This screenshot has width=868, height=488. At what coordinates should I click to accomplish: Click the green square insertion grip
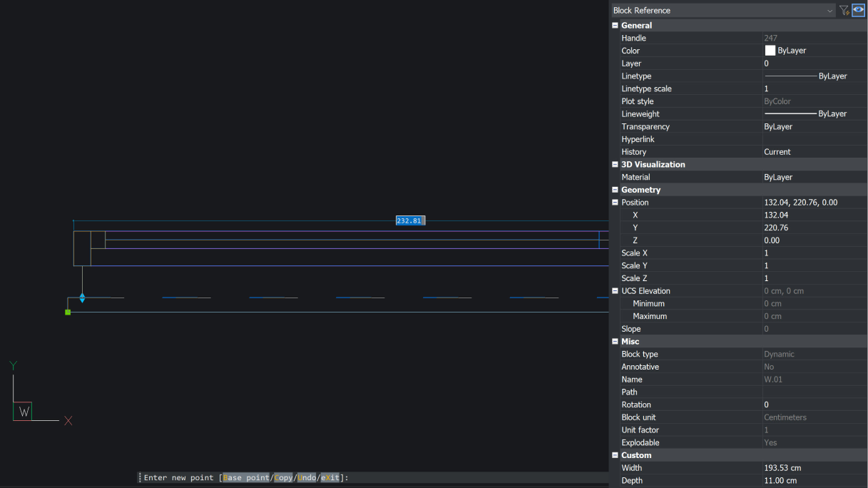[x=68, y=312]
